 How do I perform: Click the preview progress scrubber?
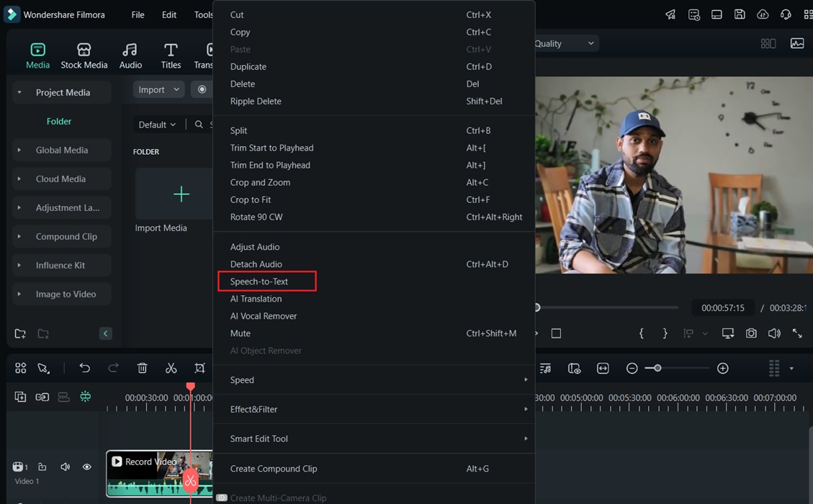click(537, 307)
